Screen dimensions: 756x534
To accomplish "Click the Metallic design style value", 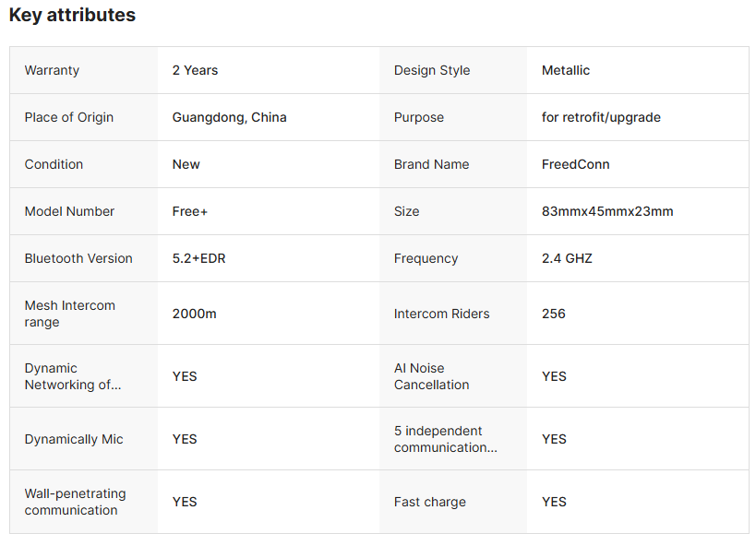I will pyautogui.click(x=565, y=70).
